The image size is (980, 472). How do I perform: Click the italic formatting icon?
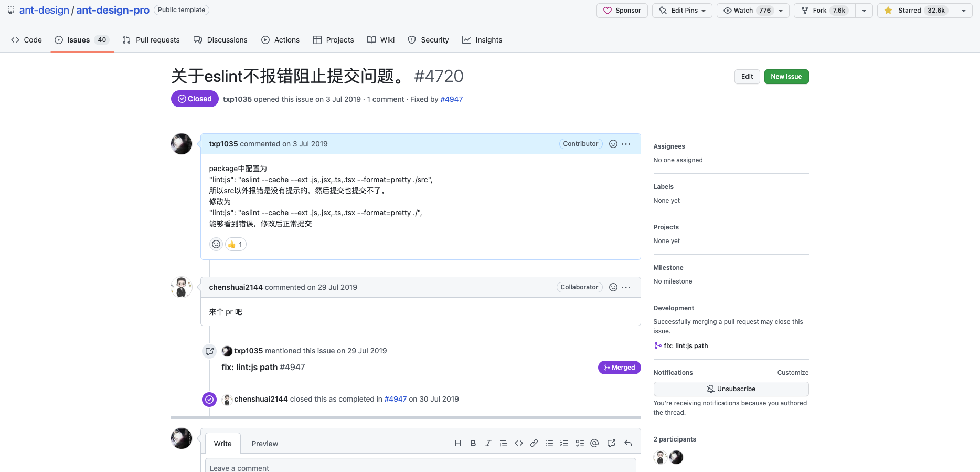pos(488,443)
